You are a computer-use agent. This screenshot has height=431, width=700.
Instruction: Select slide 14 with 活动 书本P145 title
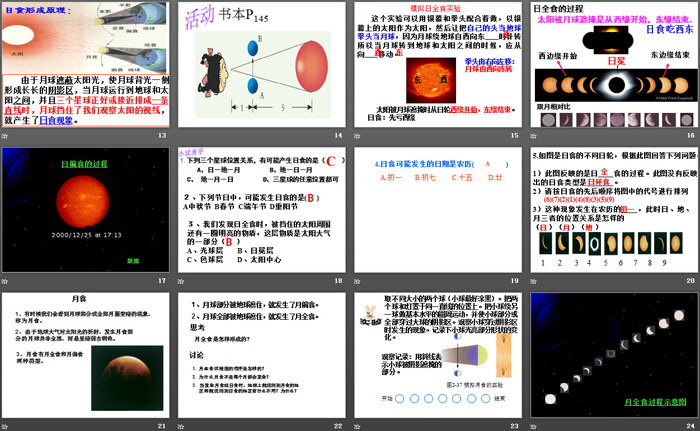click(x=261, y=63)
